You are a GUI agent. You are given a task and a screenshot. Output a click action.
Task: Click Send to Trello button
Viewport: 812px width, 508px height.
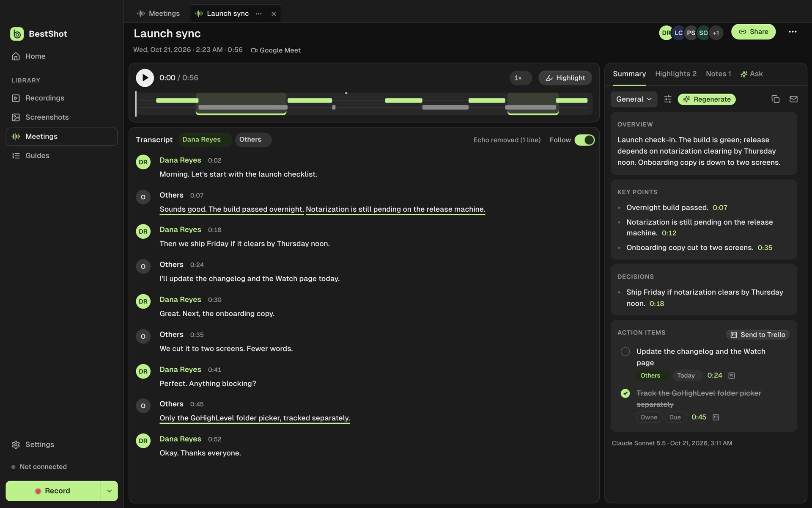[757, 335]
